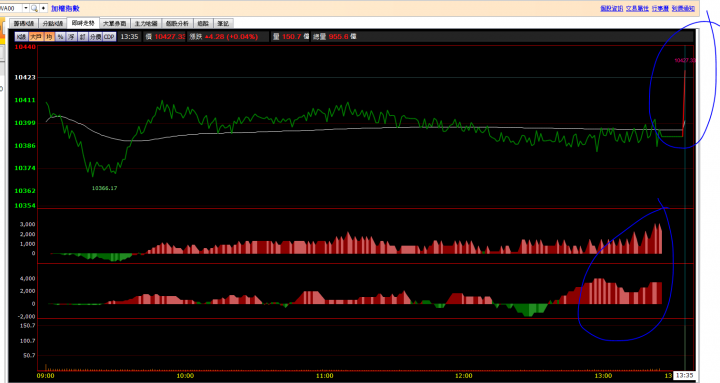Screen dimensions: 720x383
Task: Click the 4,000 label in second indicator panel
Action: 27,279
